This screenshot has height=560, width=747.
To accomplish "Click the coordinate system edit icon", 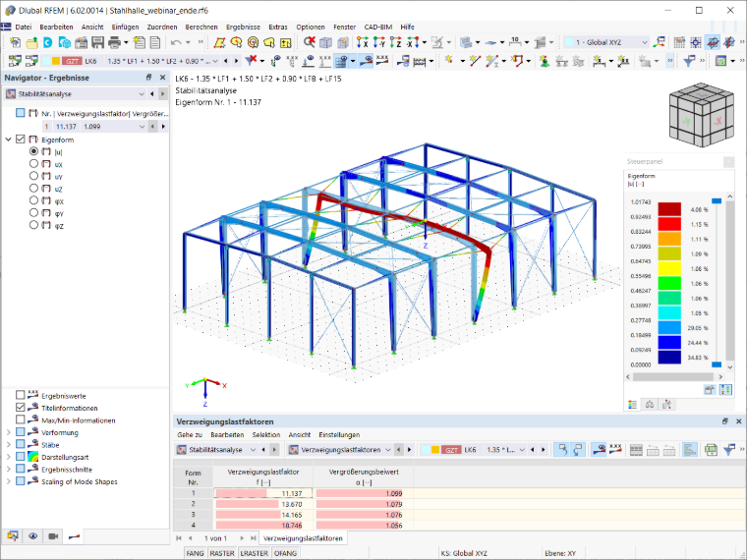I will 660,42.
